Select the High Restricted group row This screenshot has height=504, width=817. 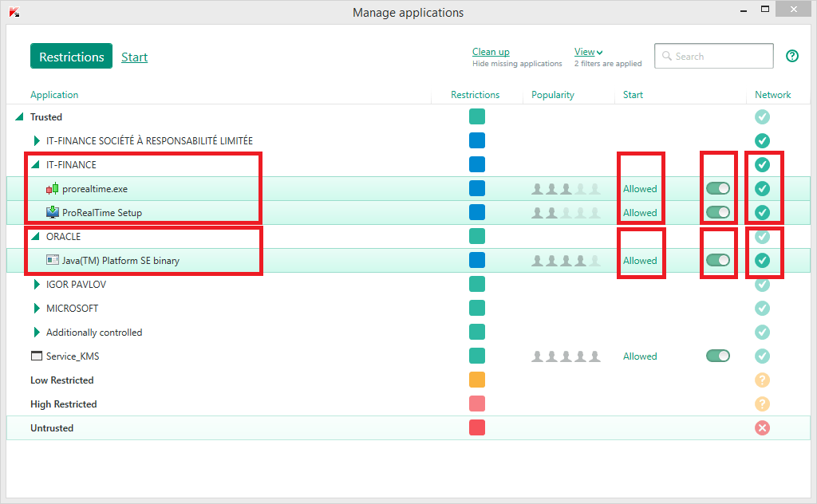pos(408,404)
